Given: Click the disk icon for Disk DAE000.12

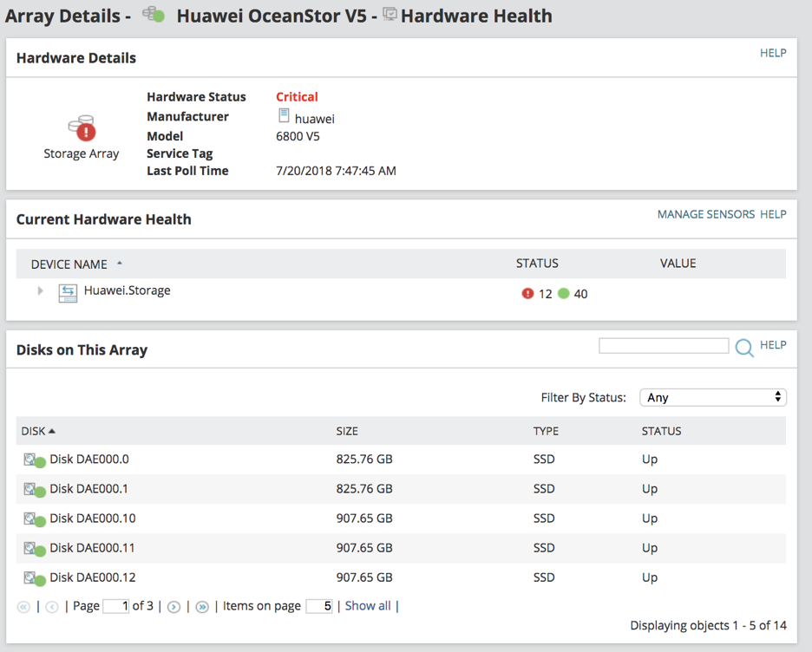Looking at the screenshot, I should [x=35, y=578].
